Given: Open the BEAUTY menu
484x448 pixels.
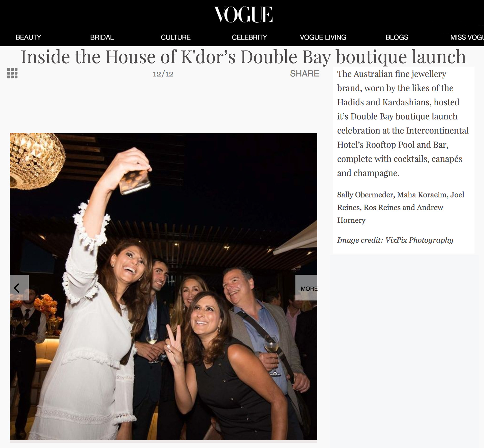Looking at the screenshot, I should pyautogui.click(x=28, y=37).
